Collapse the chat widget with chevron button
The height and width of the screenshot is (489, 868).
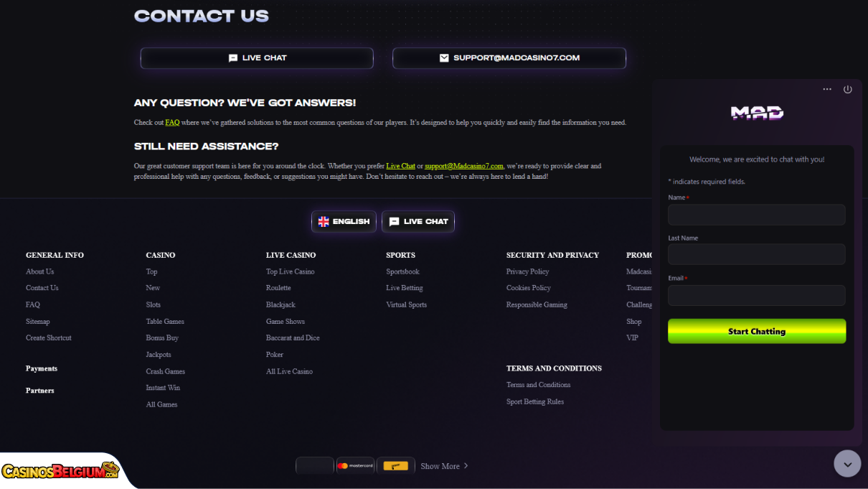[847, 463]
